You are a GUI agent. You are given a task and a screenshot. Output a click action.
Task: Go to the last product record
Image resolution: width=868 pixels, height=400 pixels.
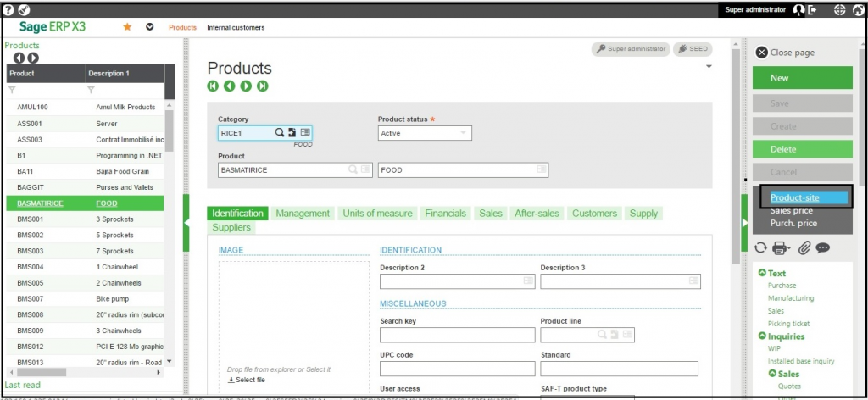[x=263, y=86]
